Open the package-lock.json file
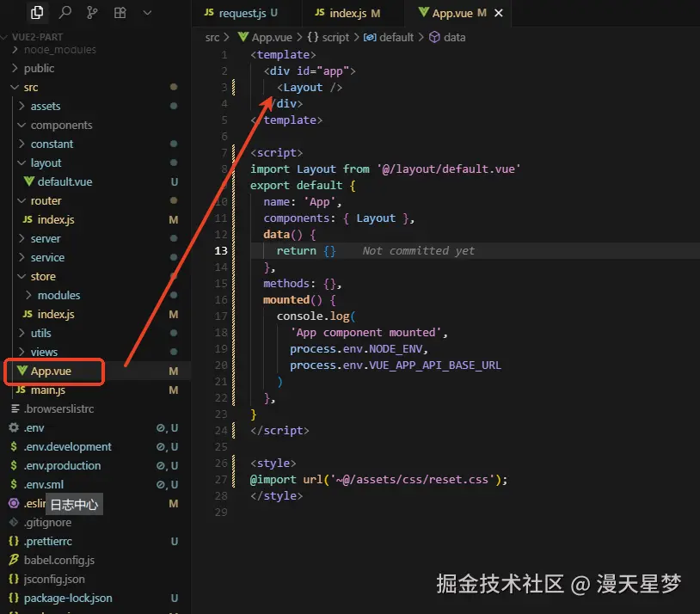 pos(68,598)
